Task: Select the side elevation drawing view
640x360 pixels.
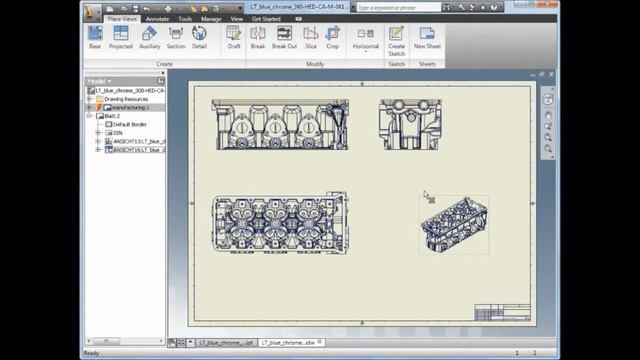Action: click(x=410, y=124)
